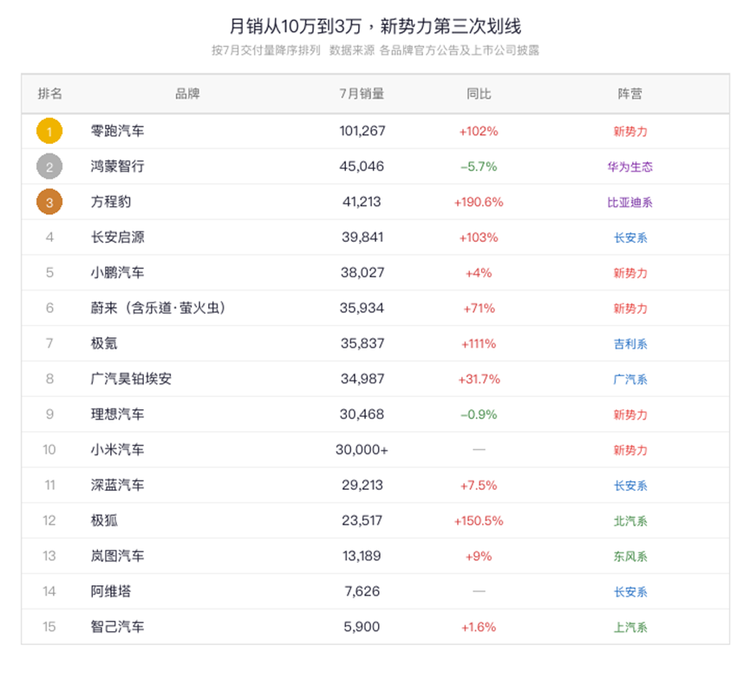750x698 pixels.
Task: Click year-over-year value +7.5%
Action: coord(479,486)
